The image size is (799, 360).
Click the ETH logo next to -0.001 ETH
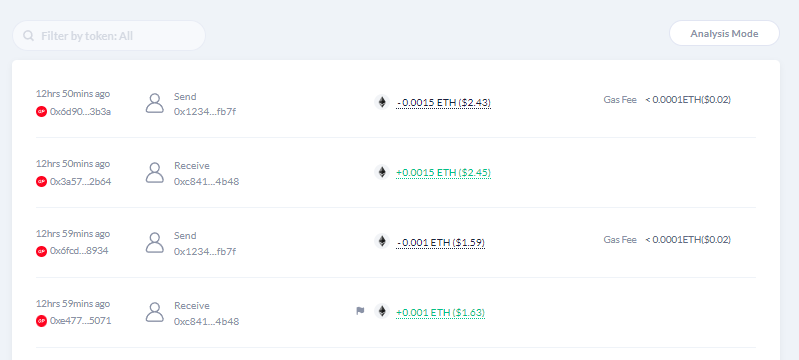click(x=382, y=241)
